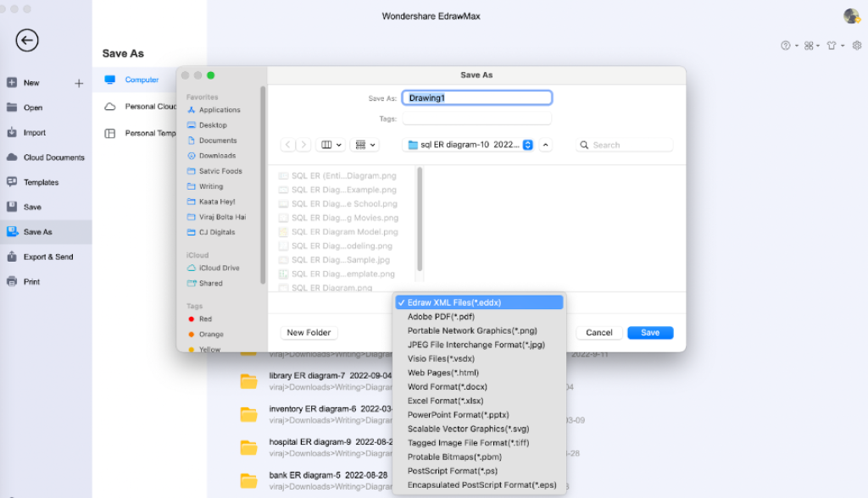Click the Orange tag dot
868x498 pixels.
pyautogui.click(x=191, y=335)
